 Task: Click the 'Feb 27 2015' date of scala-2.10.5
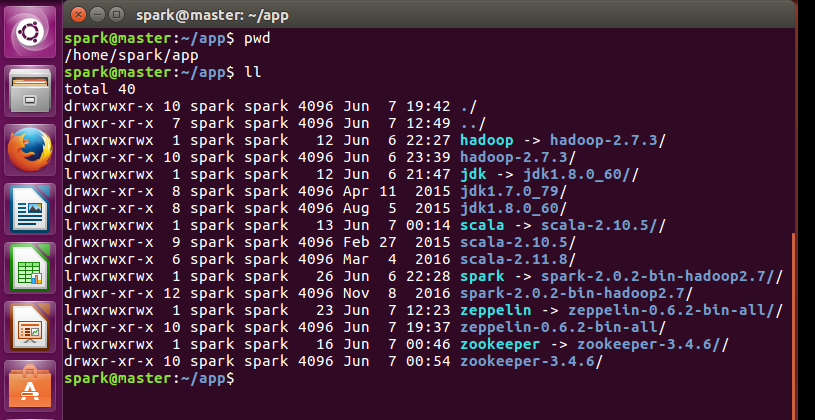(397, 242)
